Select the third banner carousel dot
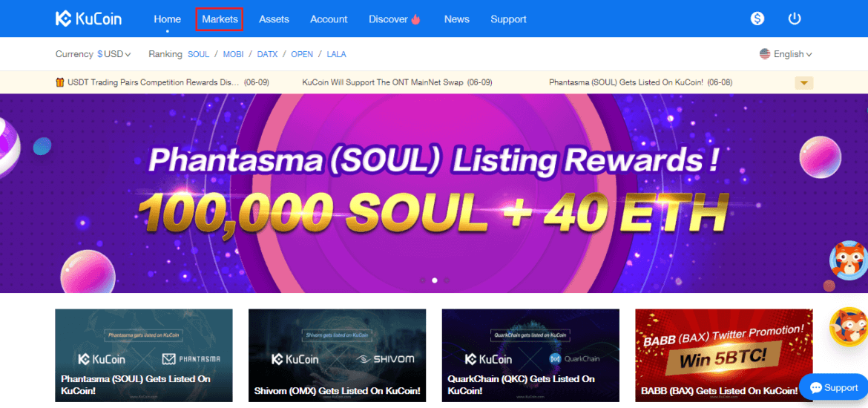 click(x=447, y=280)
